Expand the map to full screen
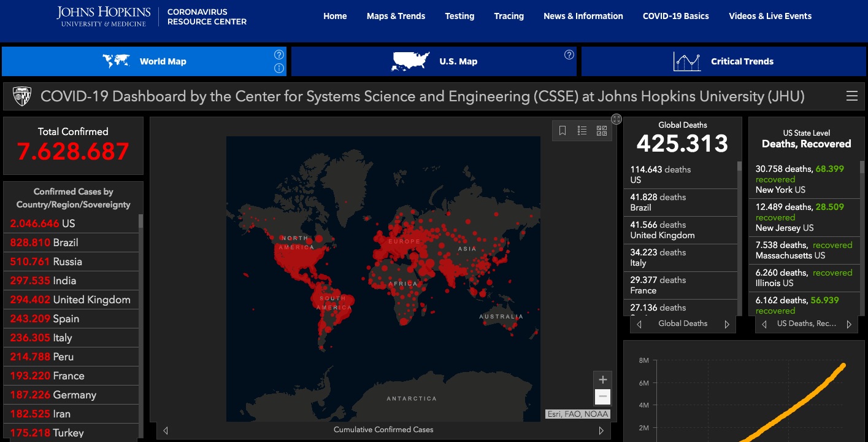Viewport: 868px width, 442px height. click(616, 119)
